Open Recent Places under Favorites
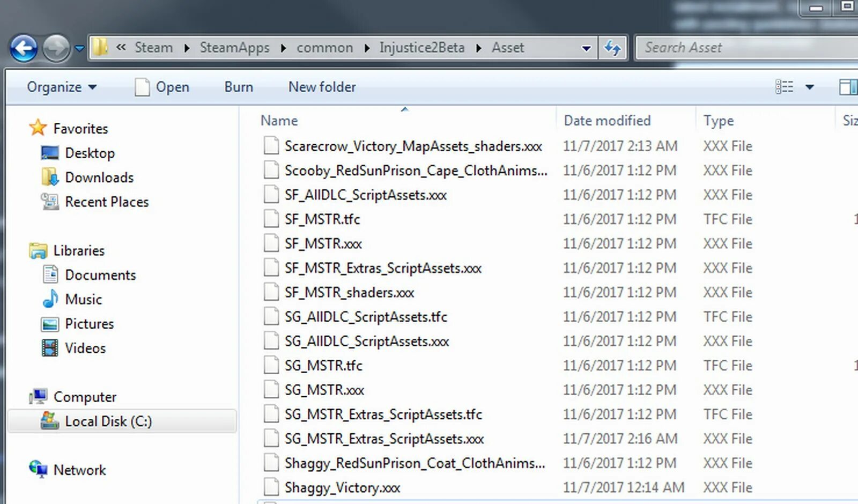This screenshot has height=504, width=858. (x=107, y=202)
